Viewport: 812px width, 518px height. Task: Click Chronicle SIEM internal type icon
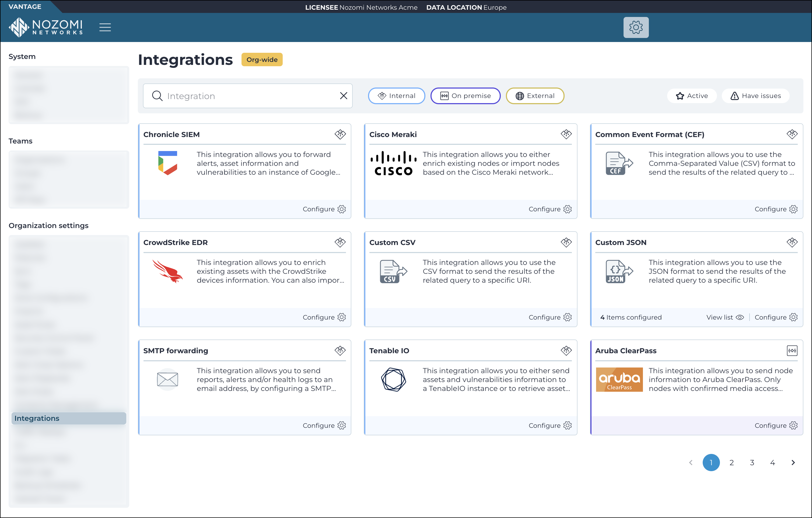[x=340, y=134]
